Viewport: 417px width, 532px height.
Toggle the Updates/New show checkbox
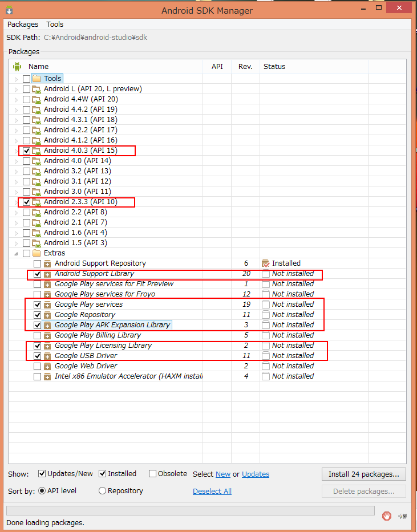(x=42, y=474)
